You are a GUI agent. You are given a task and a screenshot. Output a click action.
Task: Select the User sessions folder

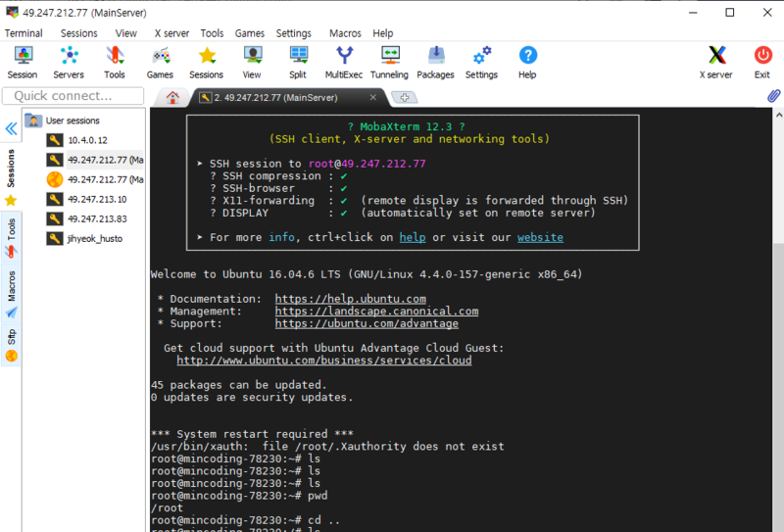(63, 121)
